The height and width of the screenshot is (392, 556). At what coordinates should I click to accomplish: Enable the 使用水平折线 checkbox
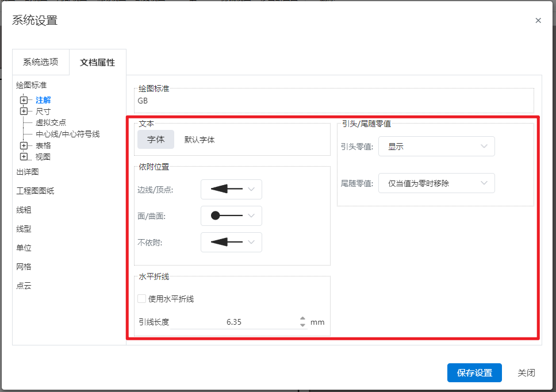coord(141,298)
